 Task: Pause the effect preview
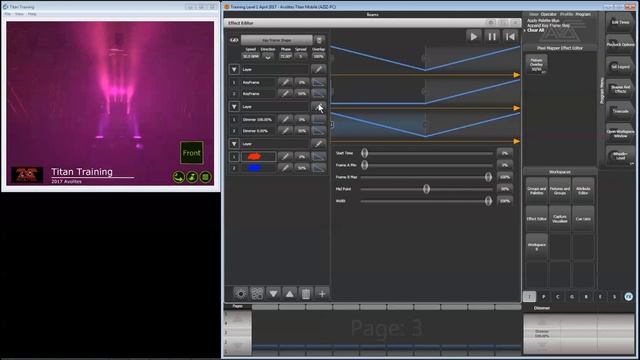pyautogui.click(x=492, y=37)
